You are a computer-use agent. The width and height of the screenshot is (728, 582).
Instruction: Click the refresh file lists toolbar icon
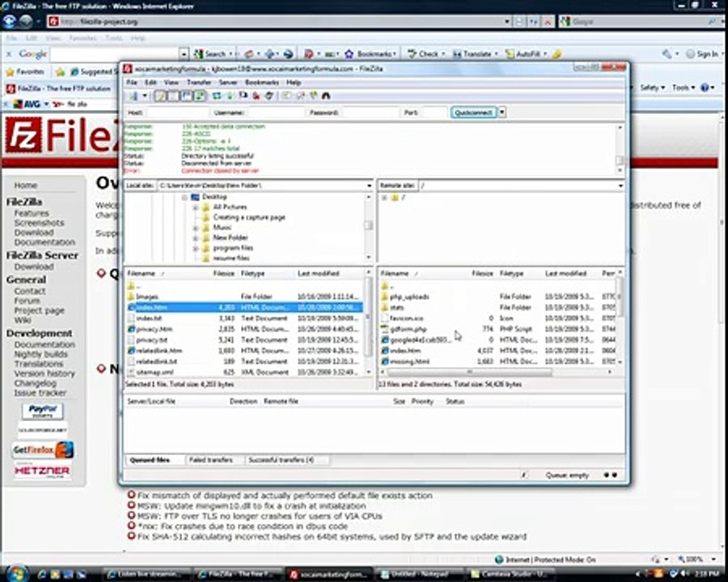pyautogui.click(x=217, y=95)
